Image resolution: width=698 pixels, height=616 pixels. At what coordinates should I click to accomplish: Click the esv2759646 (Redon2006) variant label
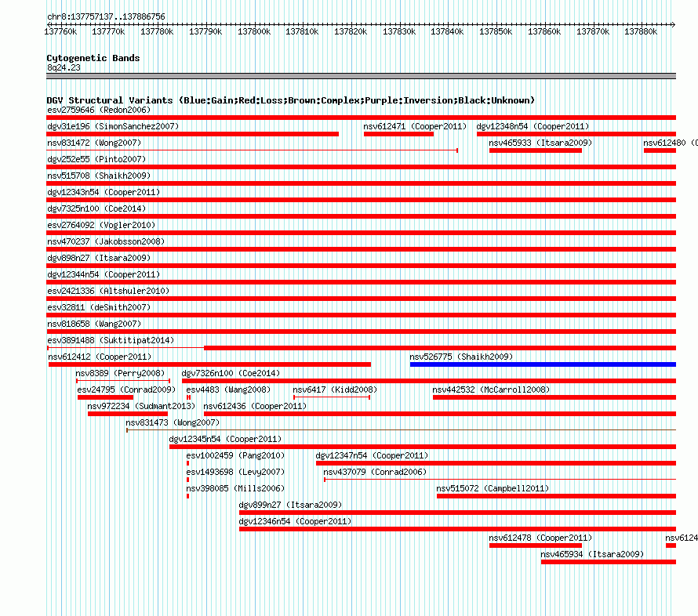pyautogui.click(x=99, y=110)
